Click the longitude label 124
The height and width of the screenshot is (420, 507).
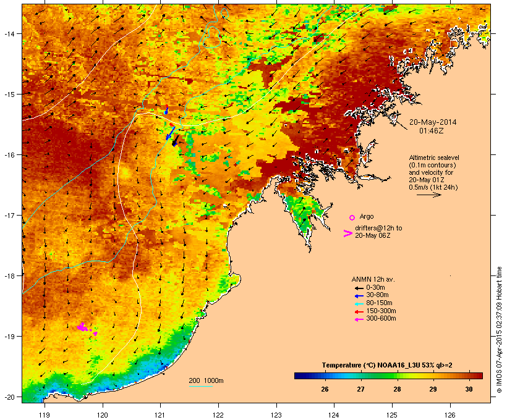[334, 415]
